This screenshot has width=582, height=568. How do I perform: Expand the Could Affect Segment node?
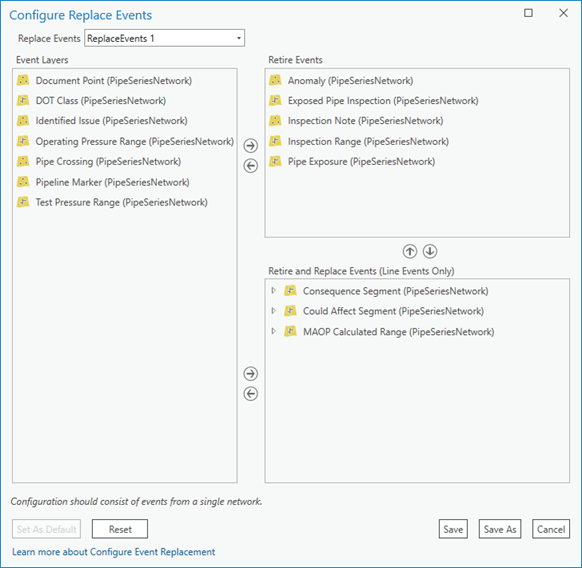[274, 311]
